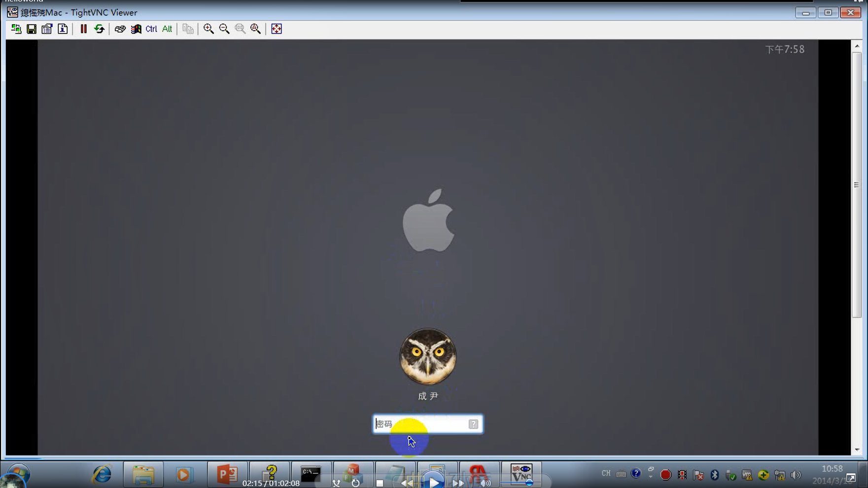Click the player repeat icon
868x488 pixels.
click(355, 483)
